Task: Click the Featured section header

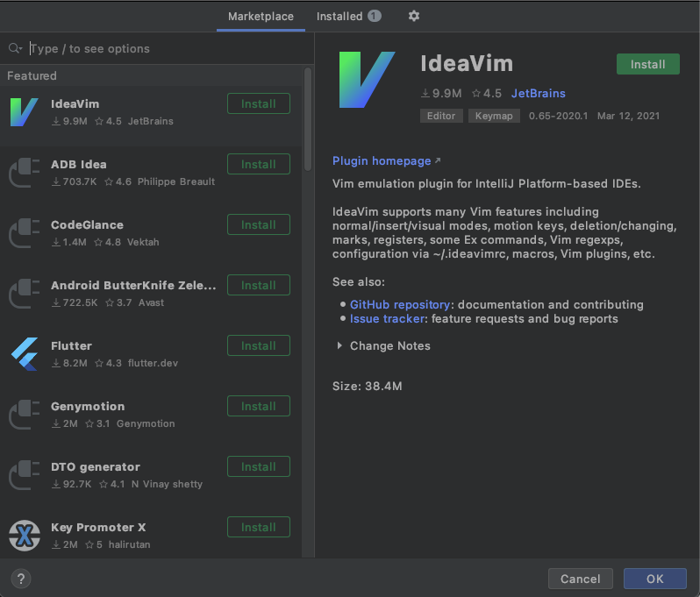Action: 32,76
